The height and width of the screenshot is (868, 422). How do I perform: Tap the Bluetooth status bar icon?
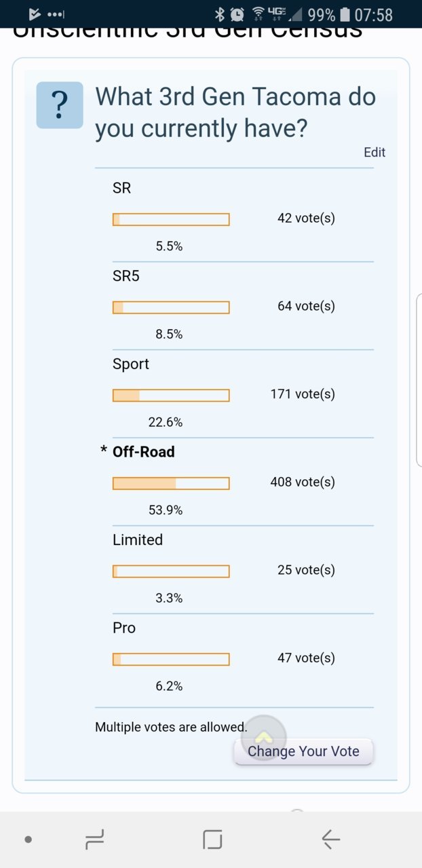[x=219, y=14]
